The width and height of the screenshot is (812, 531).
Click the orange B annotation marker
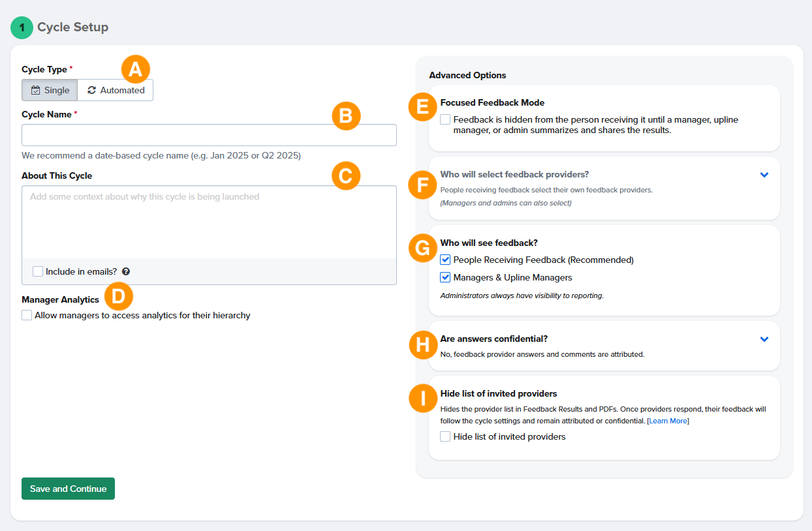click(346, 115)
